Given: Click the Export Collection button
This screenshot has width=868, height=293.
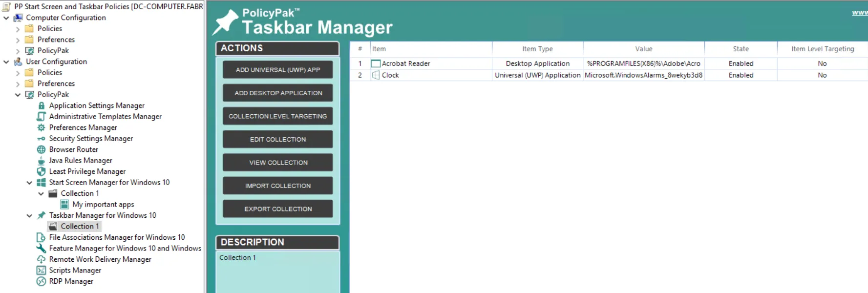Looking at the screenshot, I should 278,209.
